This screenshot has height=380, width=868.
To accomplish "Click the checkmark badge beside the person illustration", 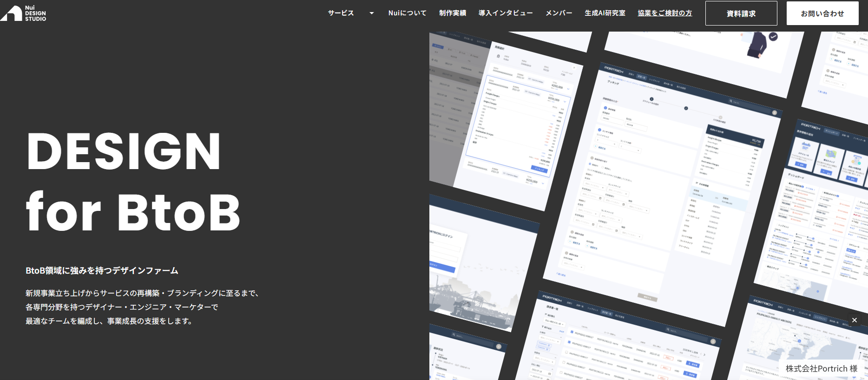I will [773, 36].
